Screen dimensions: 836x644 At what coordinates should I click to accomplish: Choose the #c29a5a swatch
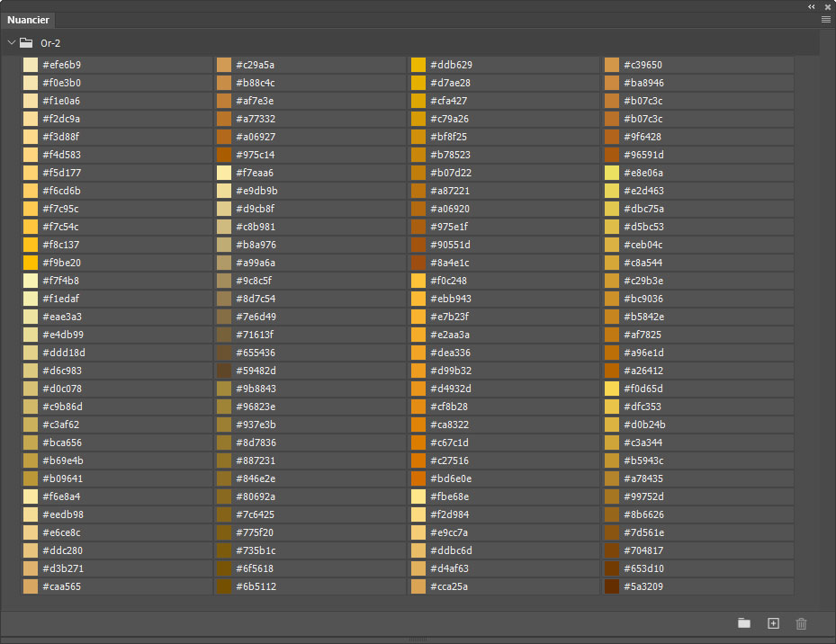click(224, 65)
